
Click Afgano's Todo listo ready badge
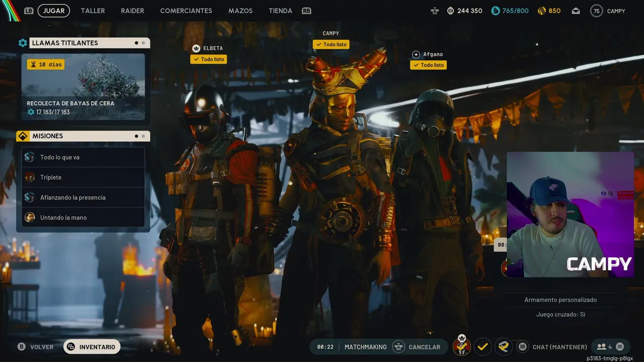coord(429,65)
